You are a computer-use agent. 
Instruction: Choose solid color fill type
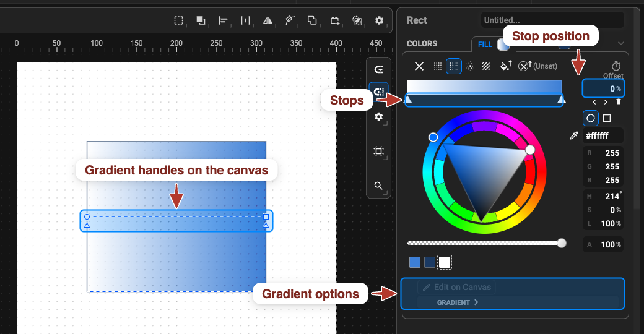click(438, 66)
